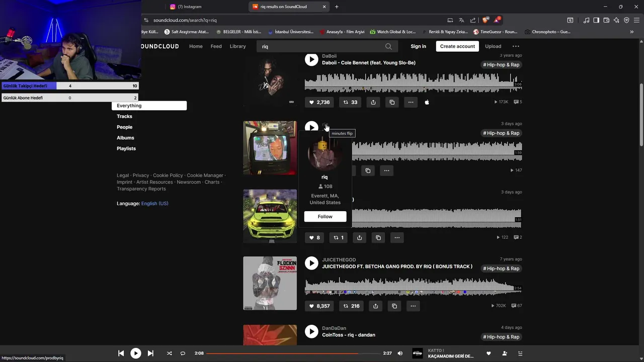The width and height of the screenshot is (644, 362).
Task: Filter search results by Everything
Action: click(149, 106)
